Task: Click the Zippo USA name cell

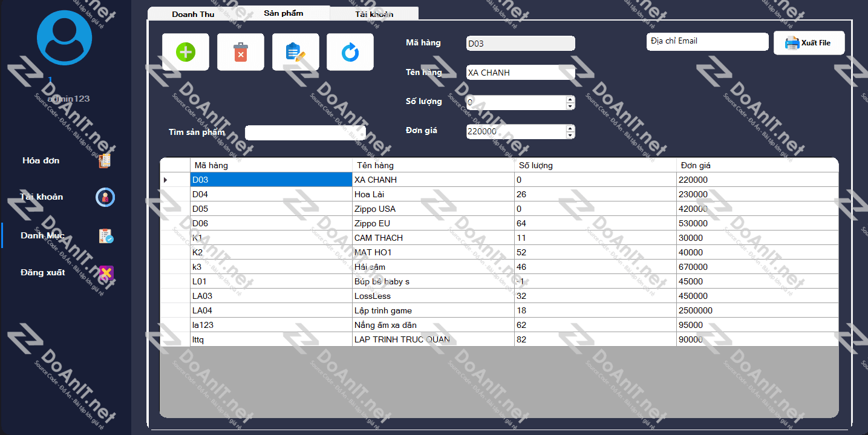Action: click(x=433, y=209)
